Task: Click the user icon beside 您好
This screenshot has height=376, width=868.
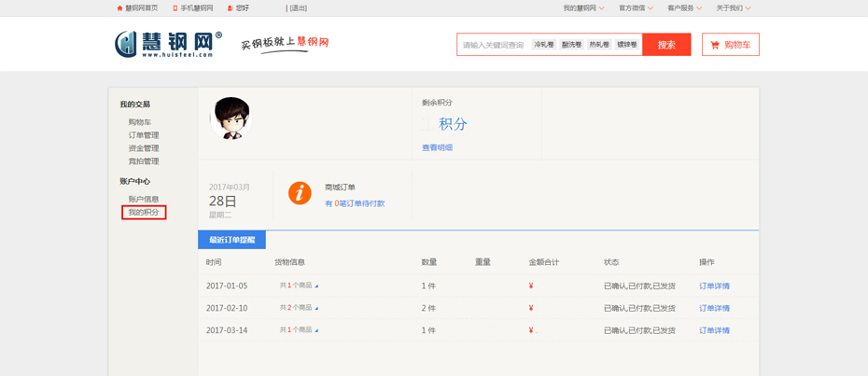Action: tap(231, 8)
